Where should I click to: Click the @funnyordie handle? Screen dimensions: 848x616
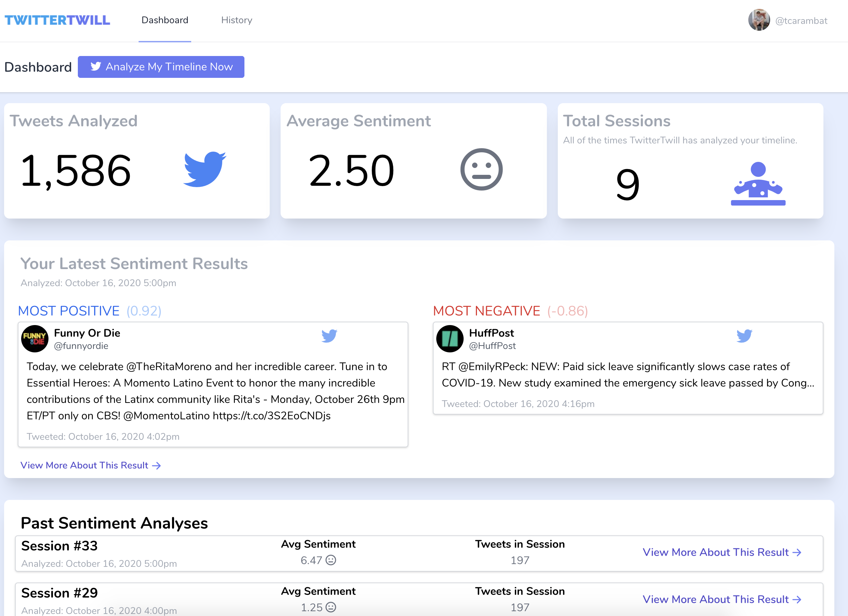(81, 346)
